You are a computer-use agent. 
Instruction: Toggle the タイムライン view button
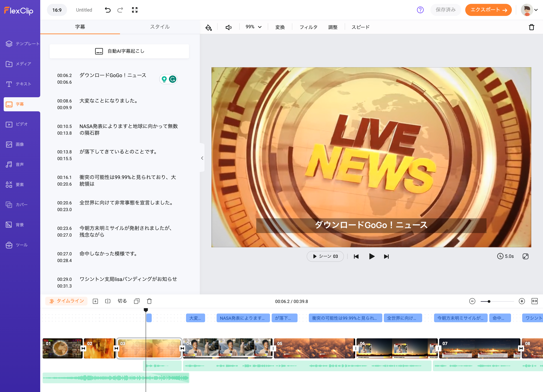67,301
